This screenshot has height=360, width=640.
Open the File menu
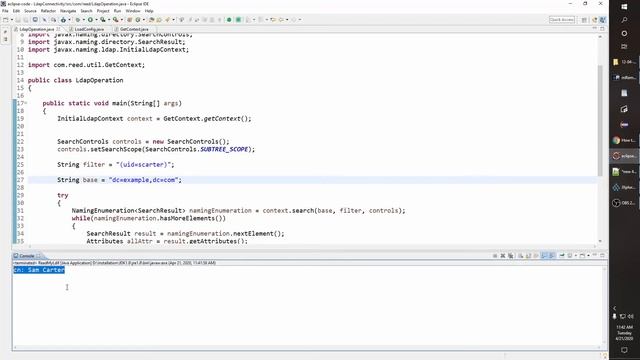(5, 11)
